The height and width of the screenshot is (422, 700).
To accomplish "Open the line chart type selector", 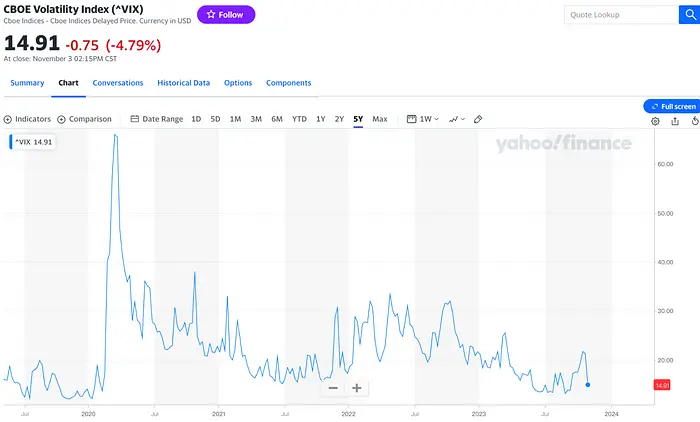I will coord(457,119).
